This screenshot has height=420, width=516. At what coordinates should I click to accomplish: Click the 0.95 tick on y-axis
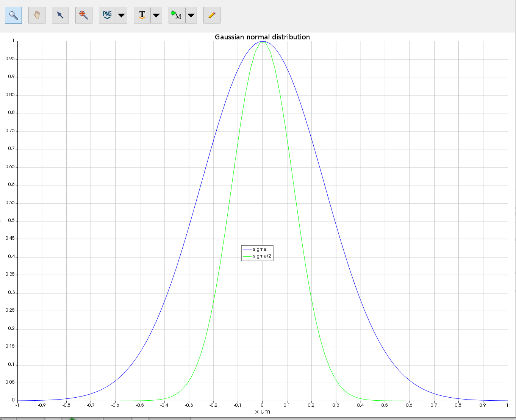pos(10,59)
